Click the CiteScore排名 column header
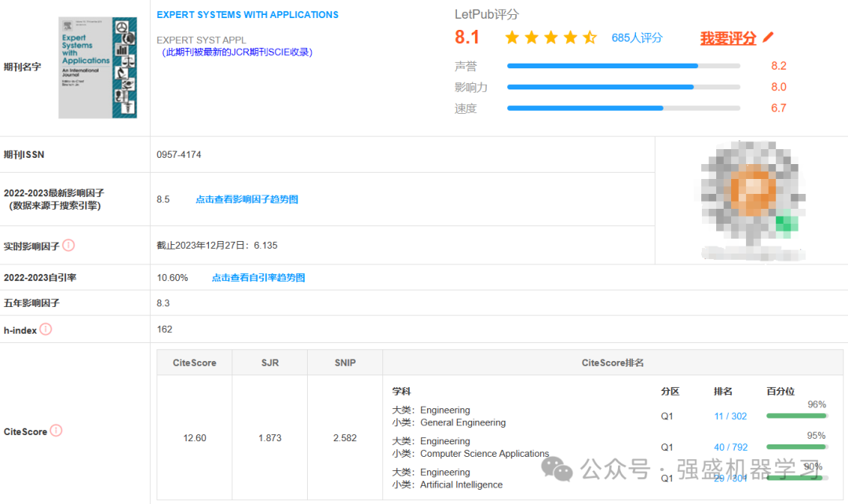848x504 pixels. click(612, 363)
